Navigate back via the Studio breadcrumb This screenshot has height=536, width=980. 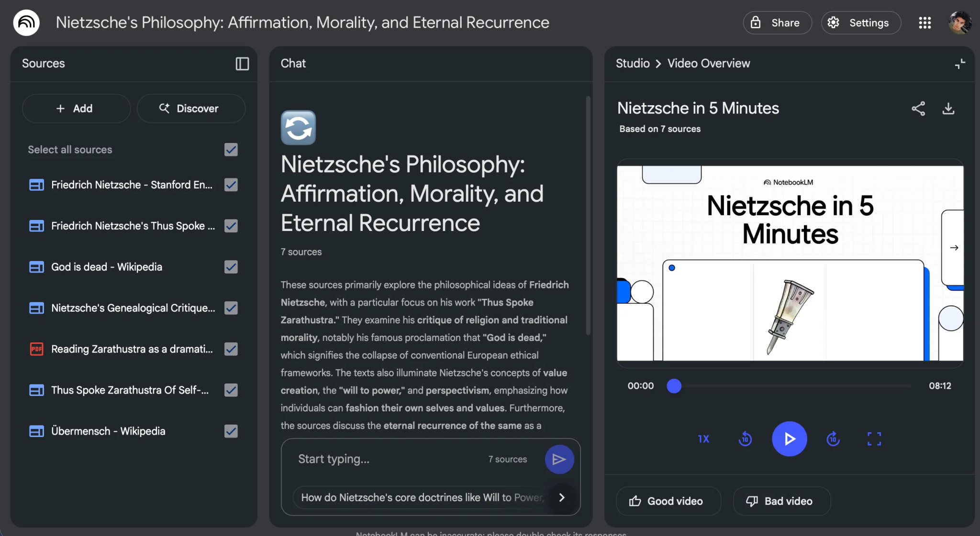click(633, 63)
